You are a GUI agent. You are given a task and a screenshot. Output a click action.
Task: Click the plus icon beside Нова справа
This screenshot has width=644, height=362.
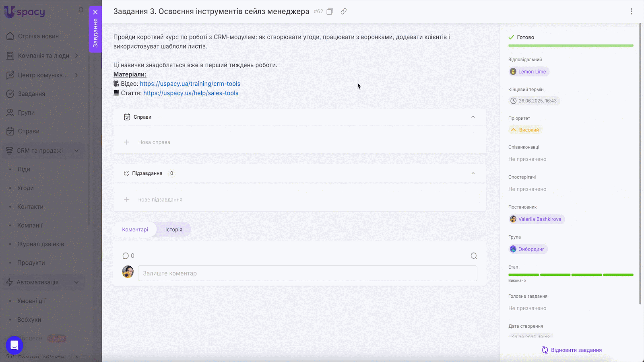[x=126, y=142]
